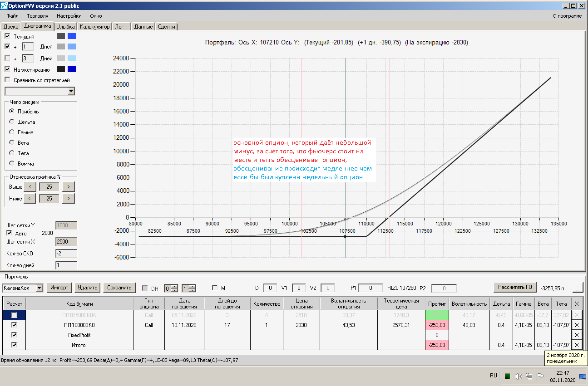This screenshot has width=588, height=386.
Task: Toggle the M checkbox
Action: click(x=215, y=288)
